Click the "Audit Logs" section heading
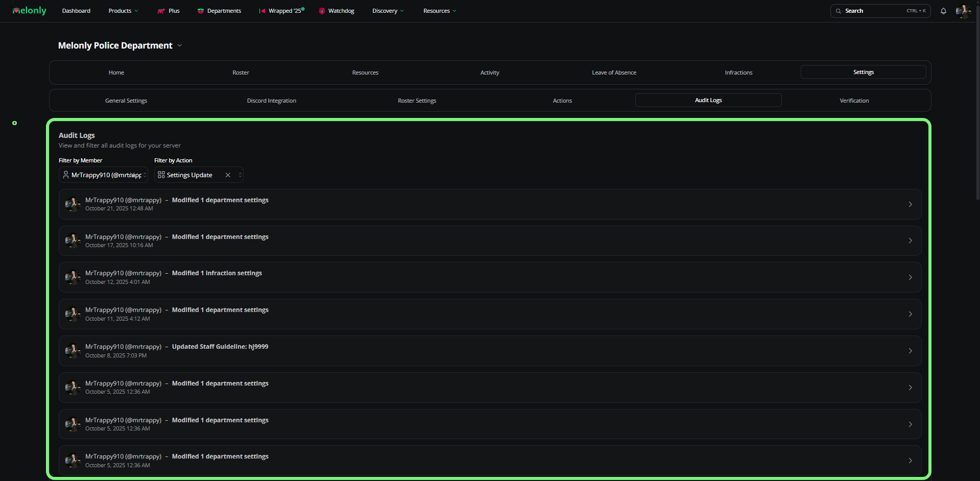The width and height of the screenshot is (980, 481). [x=77, y=135]
